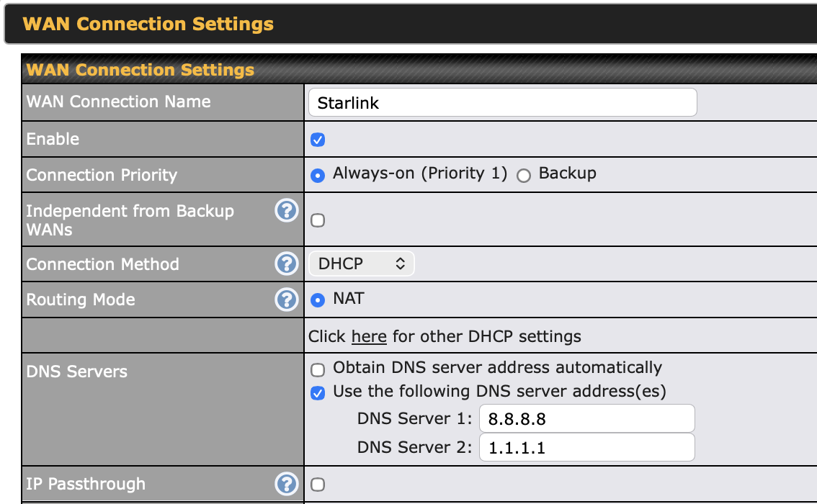Select the Backup priority radio button
This screenshot has height=504, width=817.
524,176
